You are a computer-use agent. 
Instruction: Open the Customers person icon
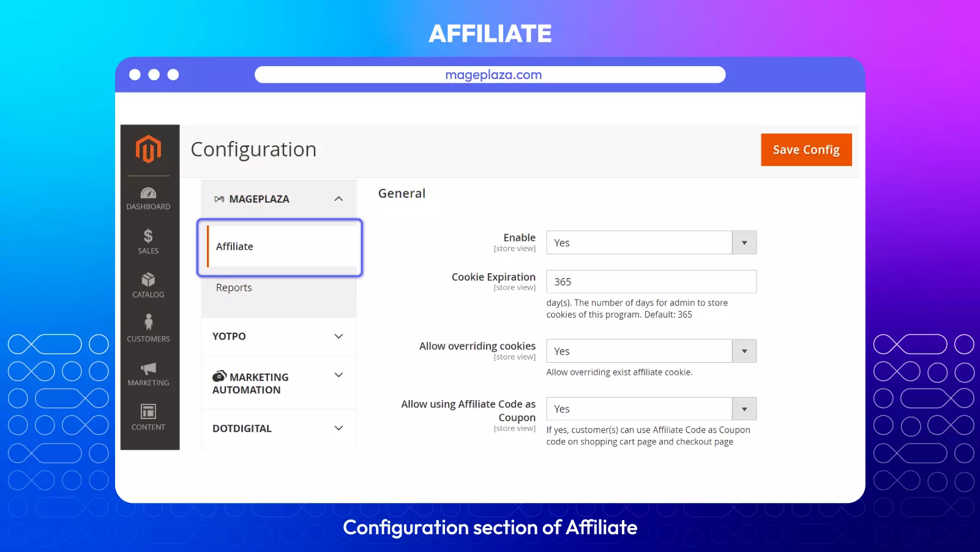[x=148, y=322]
